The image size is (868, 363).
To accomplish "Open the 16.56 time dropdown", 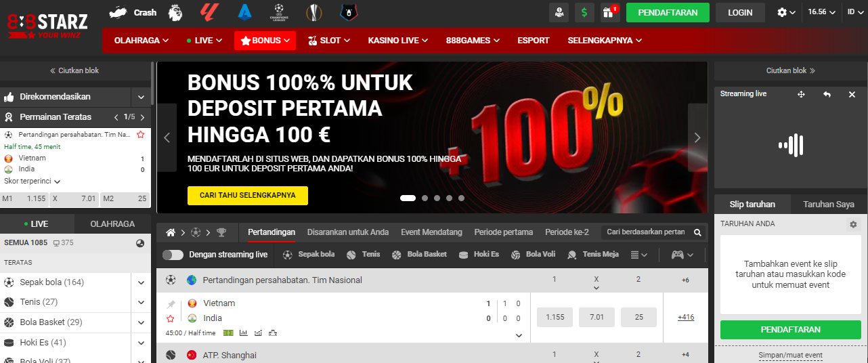I will tap(821, 12).
